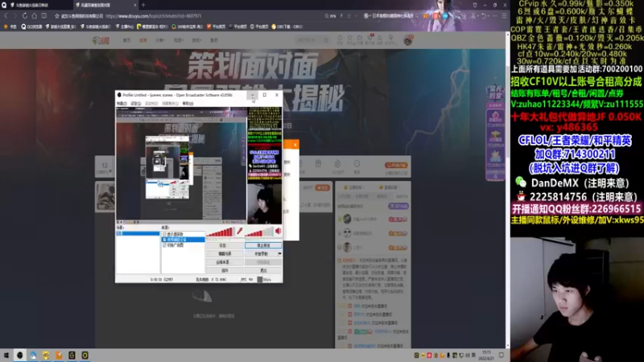Open the first OBS menu bar item
The width and height of the screenshot is (644, 362).
pos(122,104)
